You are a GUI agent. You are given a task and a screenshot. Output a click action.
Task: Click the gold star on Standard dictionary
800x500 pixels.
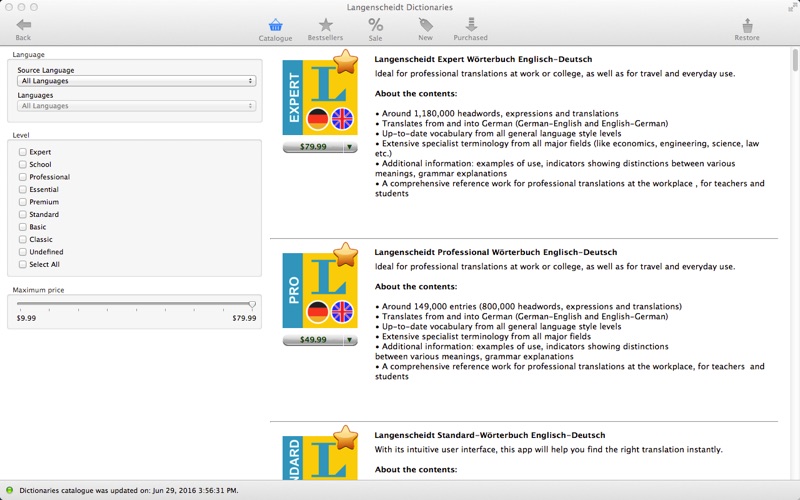click(x=345, y=437)
